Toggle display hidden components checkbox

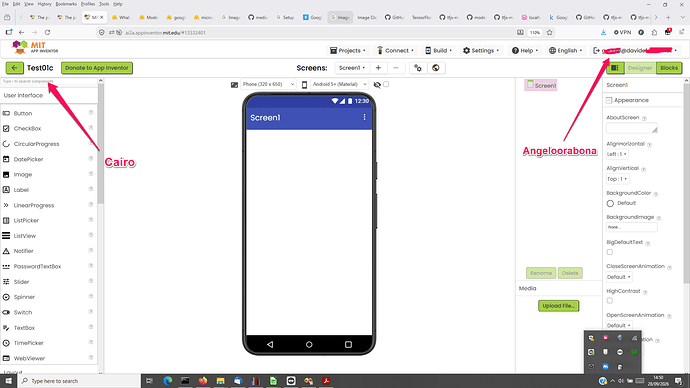click(386, 84)
